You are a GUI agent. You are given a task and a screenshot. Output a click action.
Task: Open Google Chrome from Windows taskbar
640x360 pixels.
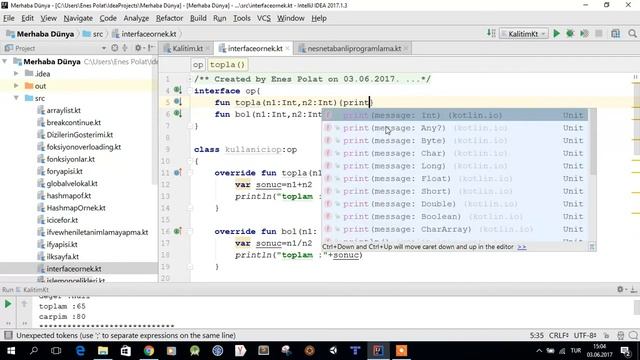click(x=149, y=351)
